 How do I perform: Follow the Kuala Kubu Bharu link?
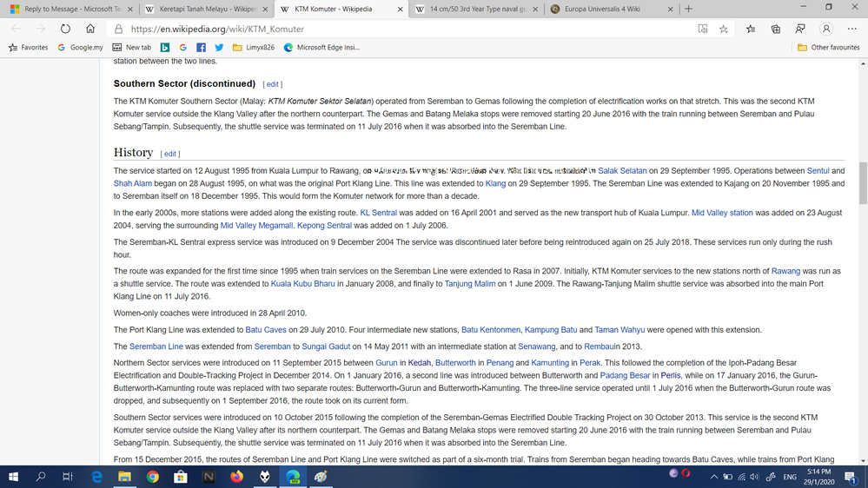[303, 284]
